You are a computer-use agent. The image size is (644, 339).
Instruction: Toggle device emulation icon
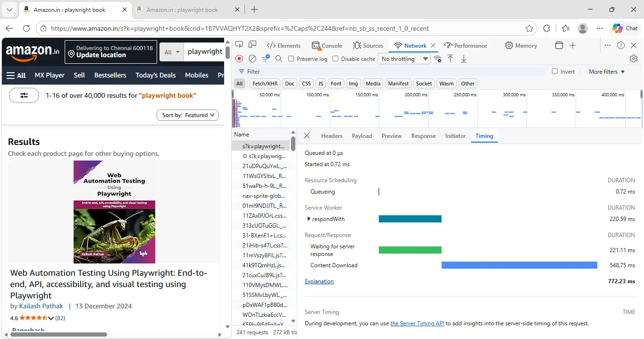[x=252, y=45]
